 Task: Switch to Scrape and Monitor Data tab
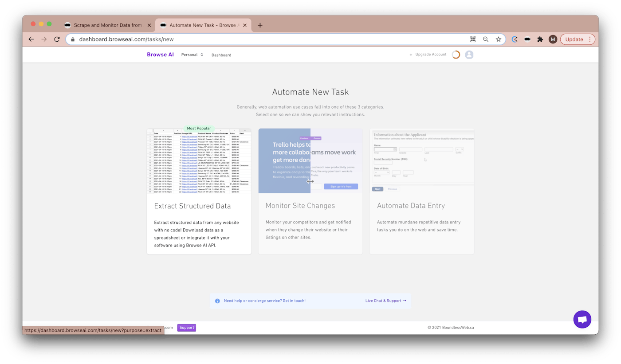(x=107, y=25)
